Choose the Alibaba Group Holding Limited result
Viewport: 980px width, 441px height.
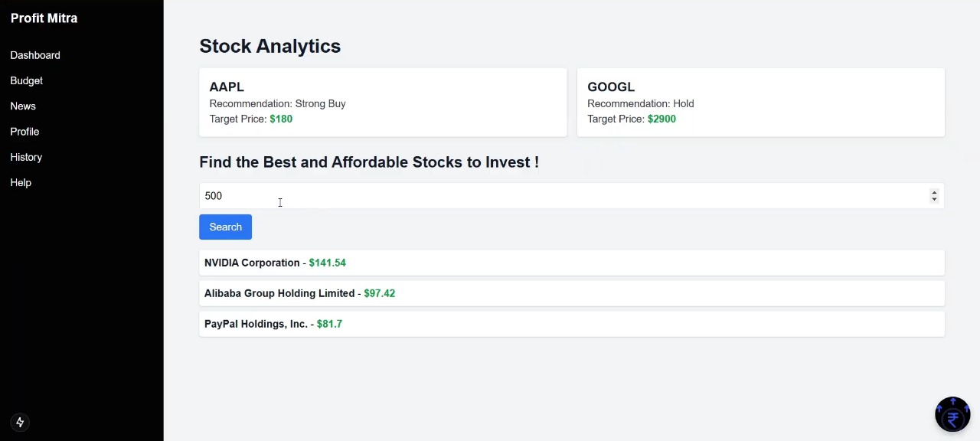point(571,293)
